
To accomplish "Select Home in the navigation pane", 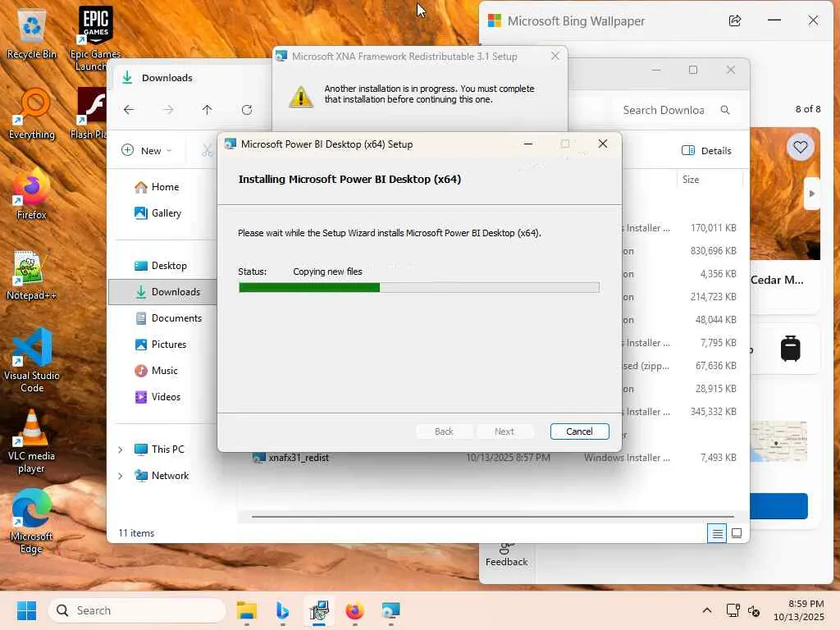I will coord(157,187).
